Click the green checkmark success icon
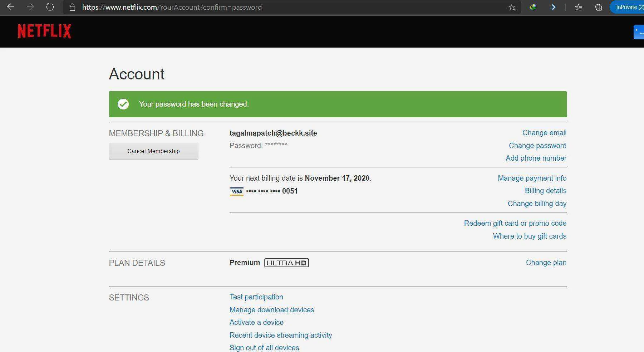Screen dimensions: 644x352 [123, 104]
